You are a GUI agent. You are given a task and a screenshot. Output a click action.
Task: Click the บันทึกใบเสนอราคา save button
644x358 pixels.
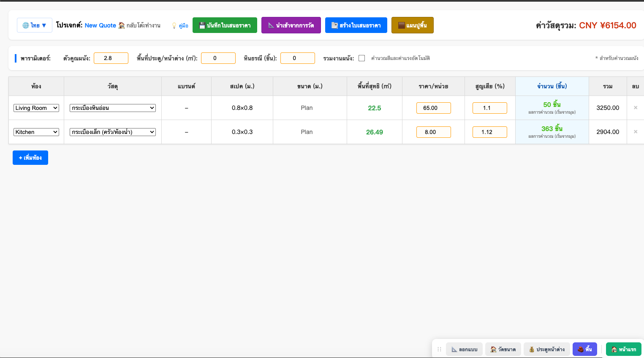tap(225, 25)
